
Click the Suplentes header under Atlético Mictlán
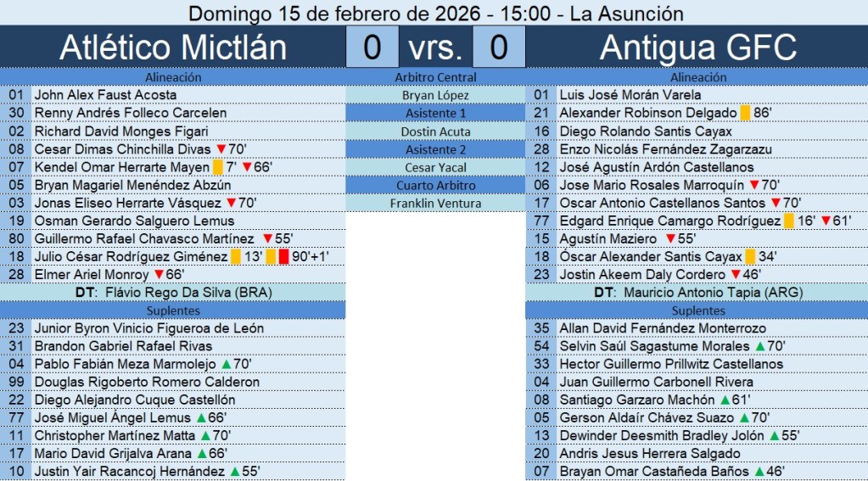(x=173, y=310)
